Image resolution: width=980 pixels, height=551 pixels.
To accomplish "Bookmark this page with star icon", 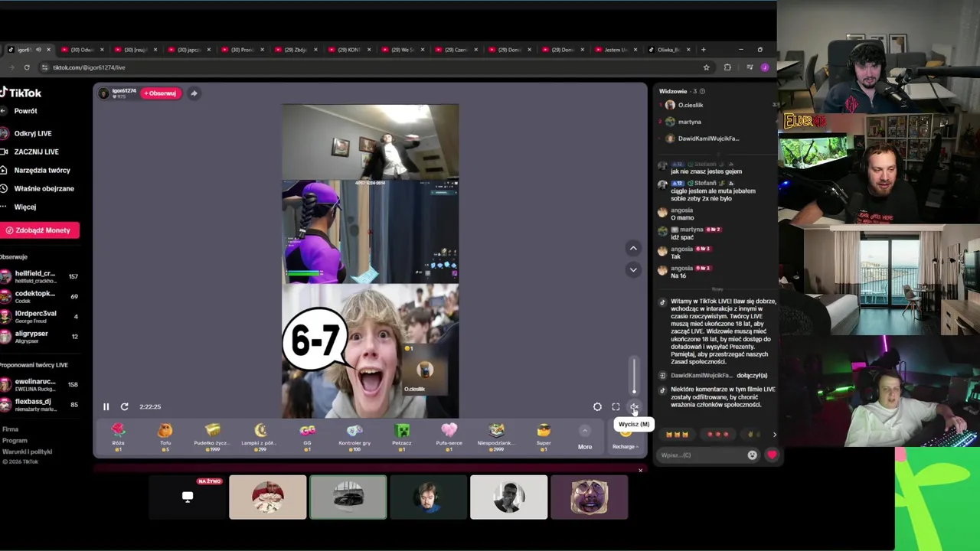I will tap(706, 67).
